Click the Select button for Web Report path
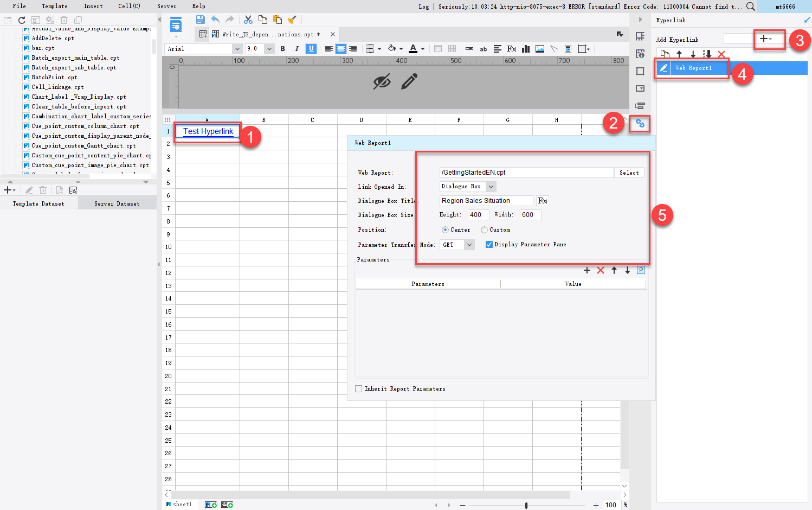812x510 pixels. coord(629,173)
